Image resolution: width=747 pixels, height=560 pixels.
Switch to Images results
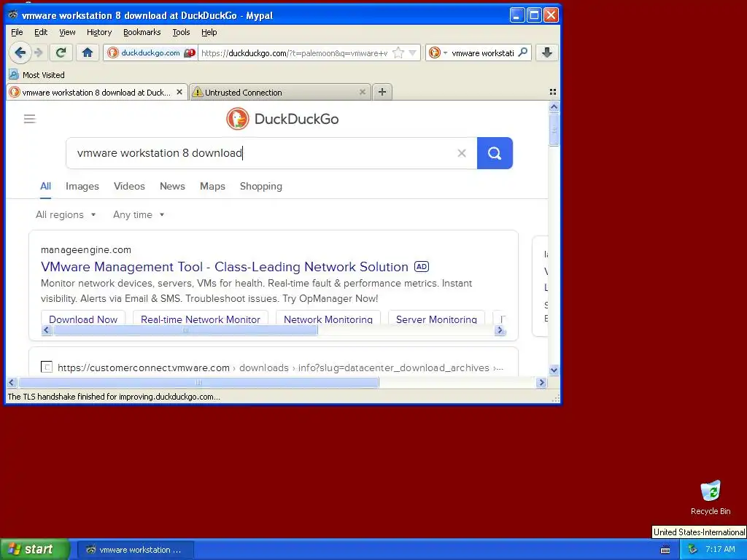[x=82, y=186]
